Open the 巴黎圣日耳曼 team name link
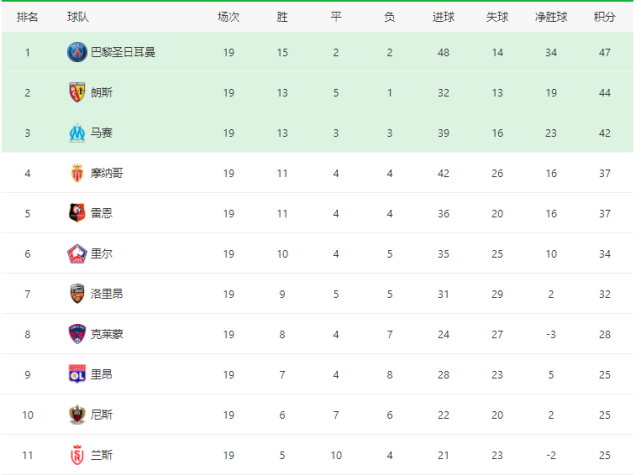The height and width of the screenshot is (475, 641). 123,52
